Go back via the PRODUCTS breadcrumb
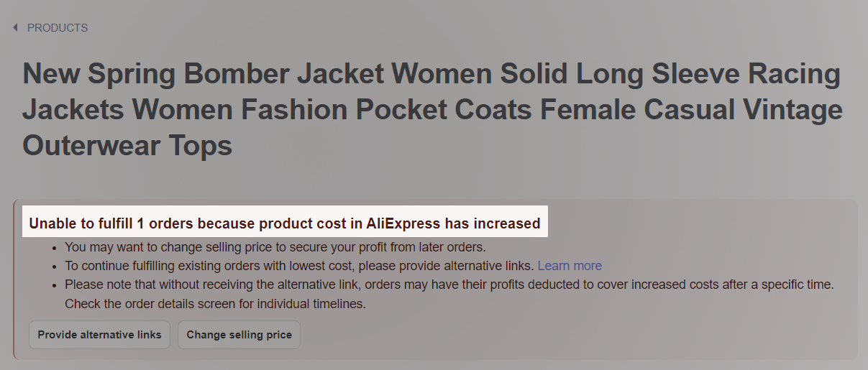Image resolution: width=868 pixels, height=370 pixels. point(58,28)
